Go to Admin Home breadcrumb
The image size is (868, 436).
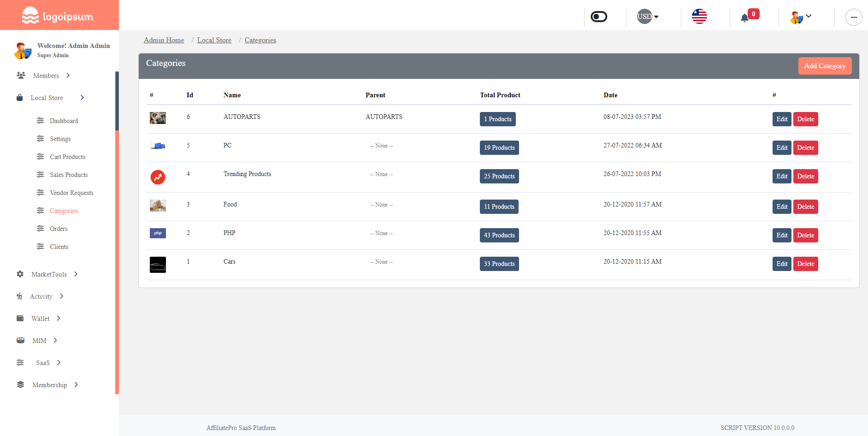(164, 40)
